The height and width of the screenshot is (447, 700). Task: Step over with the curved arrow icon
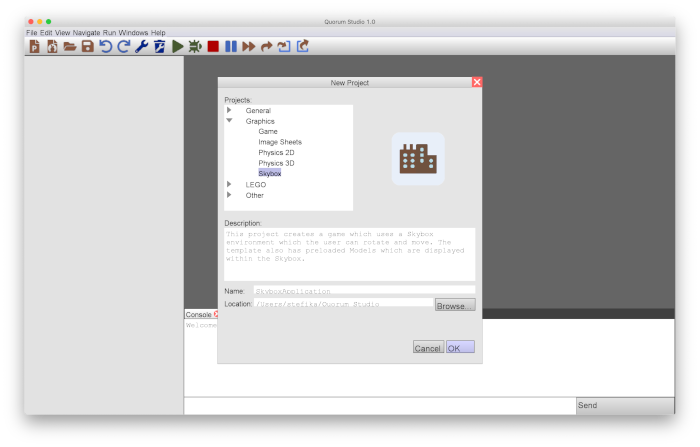tap(267, 46)
